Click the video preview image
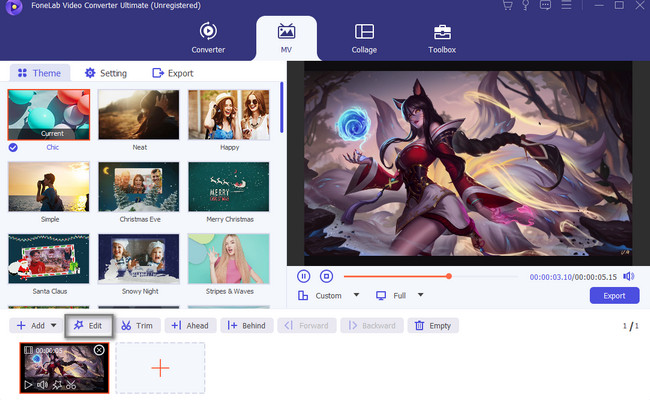The height and width of the screenshot is (400, 650). [x=468, y=163]
